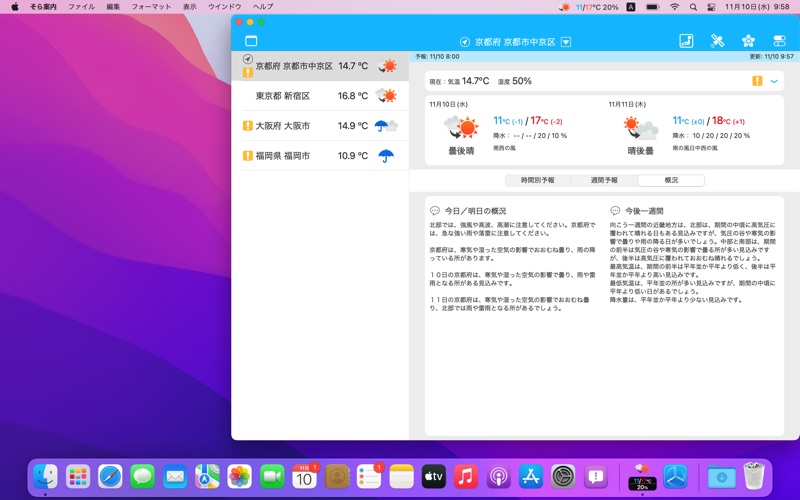Open the フォーマット menu
Viewport: 800px width, 500px height.
[151, 7]
